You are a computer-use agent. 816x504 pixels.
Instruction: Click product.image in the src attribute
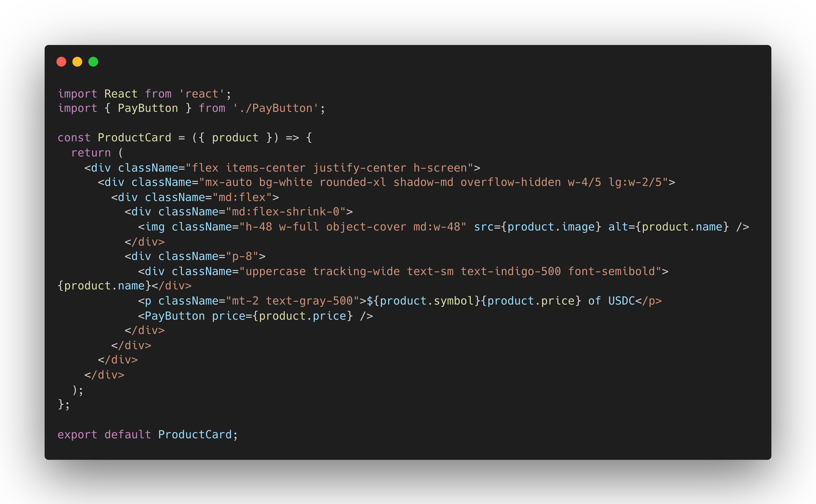tap(551, 227)
